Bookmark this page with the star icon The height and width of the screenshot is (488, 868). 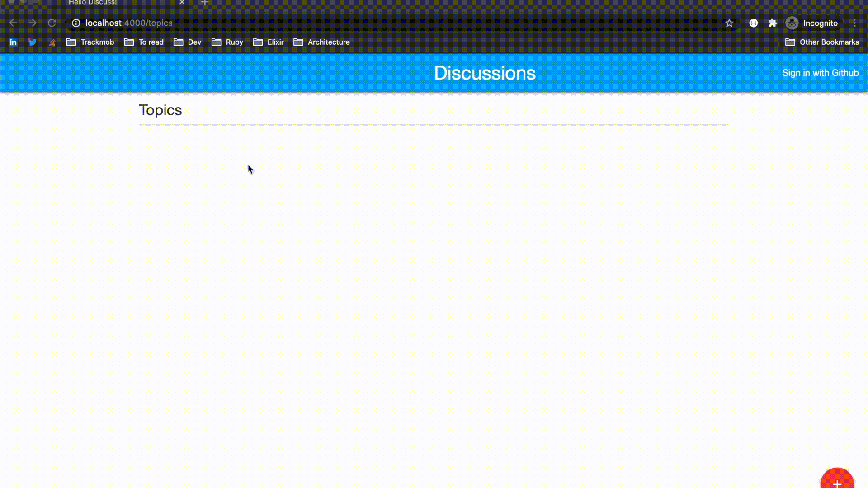pyautogui.click(x=729, y=23)
